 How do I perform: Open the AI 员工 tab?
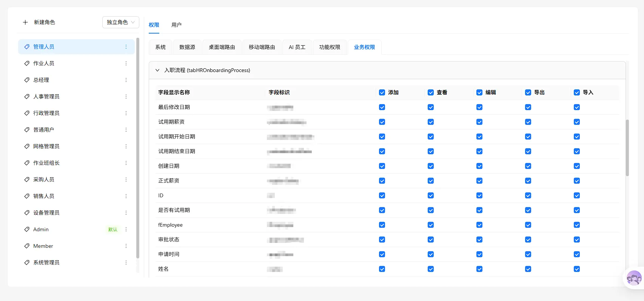coord(297,47)
